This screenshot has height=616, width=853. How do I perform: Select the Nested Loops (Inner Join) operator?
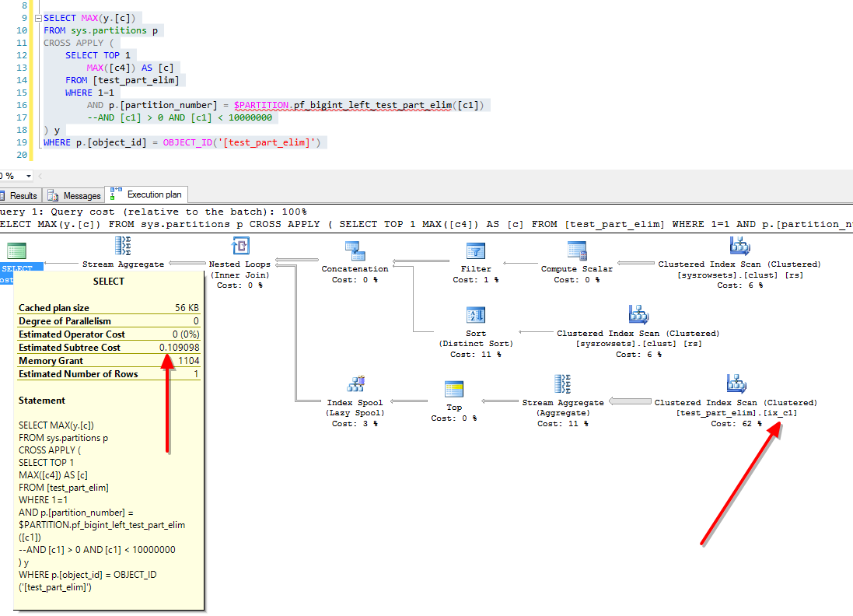(x=239, y=247)
